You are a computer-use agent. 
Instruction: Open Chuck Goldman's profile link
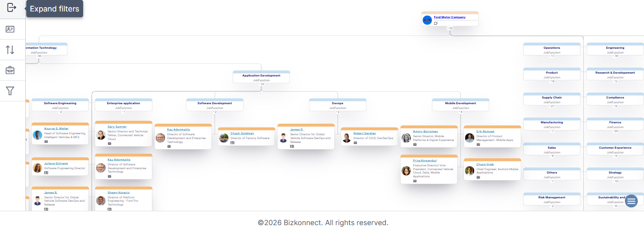(x=242, y=133)
